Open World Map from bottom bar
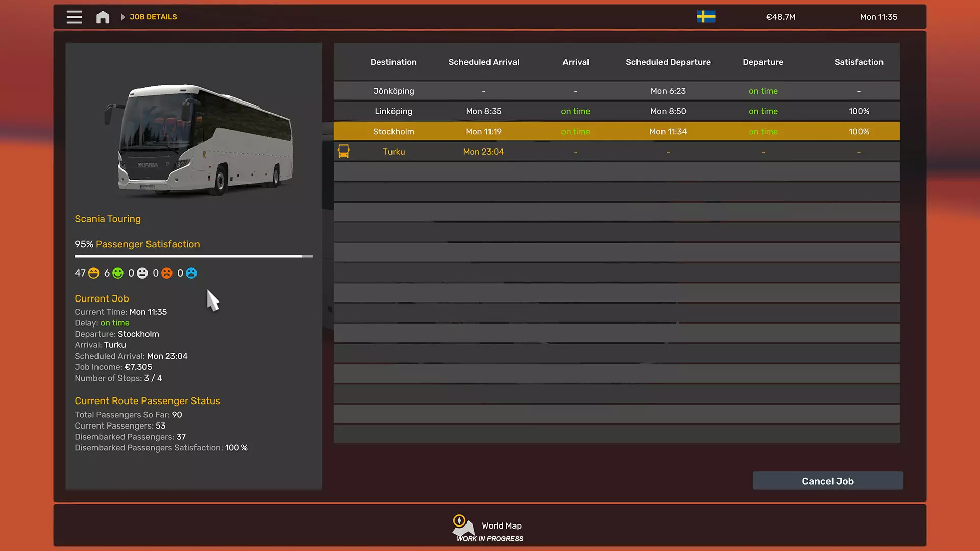 [x=501, y=525]
